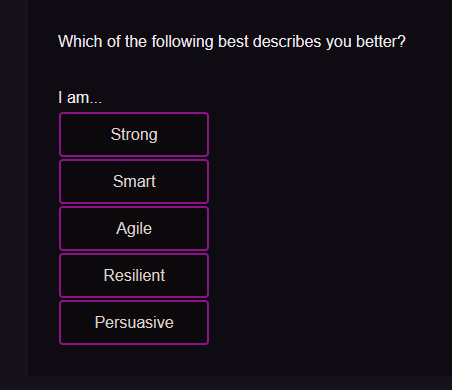Mark Persuasive as best describing you
452x390 pixels.
(134, 322)
